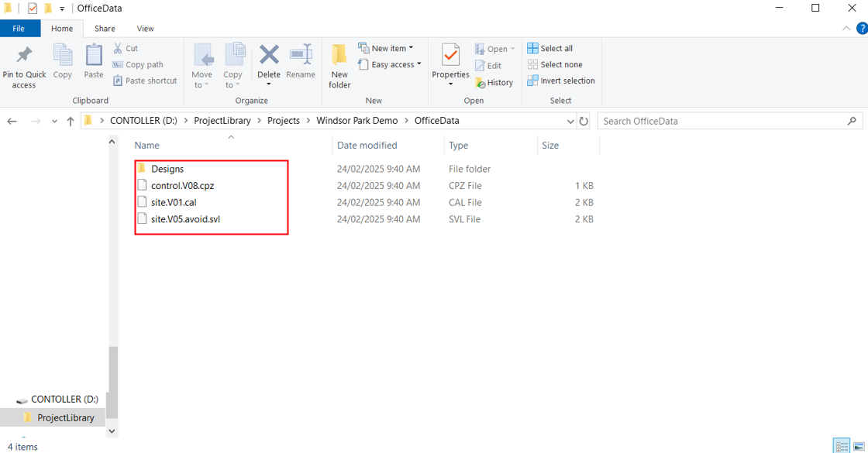Click Paste shortcut
The height and width of the screenshot is (453, 868).
pyautogui.click(x=145, y=81)
